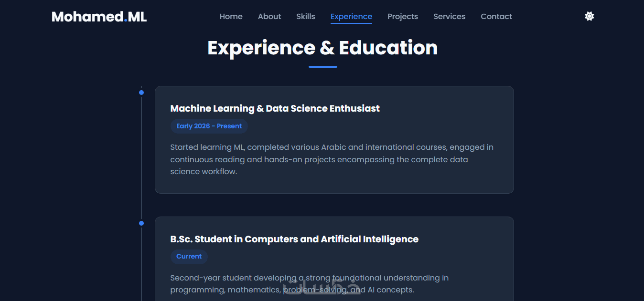
Task: Select the active Experience nav item
Action: (351, 16)
